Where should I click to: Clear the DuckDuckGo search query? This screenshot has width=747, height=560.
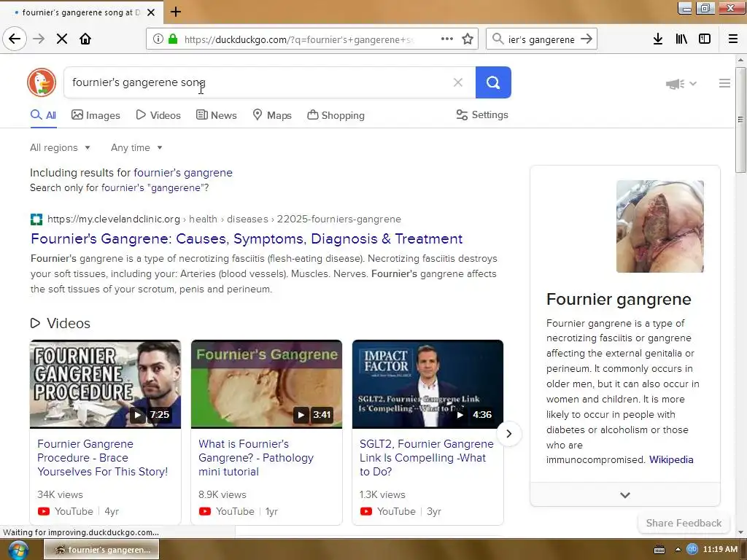click(458, 82)
